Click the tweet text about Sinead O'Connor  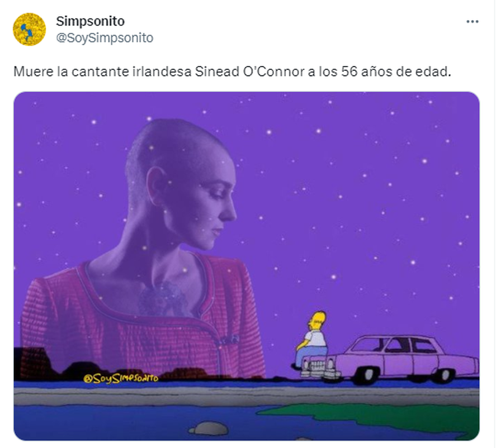click(232, 72)
